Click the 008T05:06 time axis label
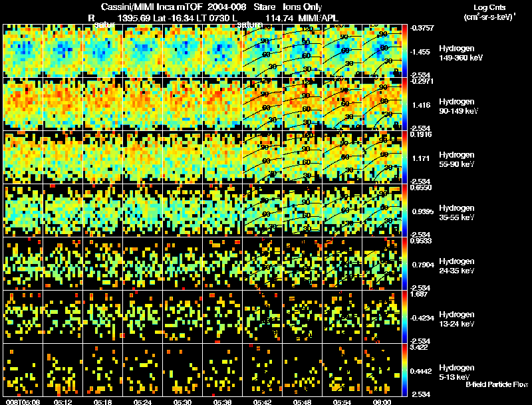Image resolution: width=532 pixels, height=405 pixels. point(23,402)
